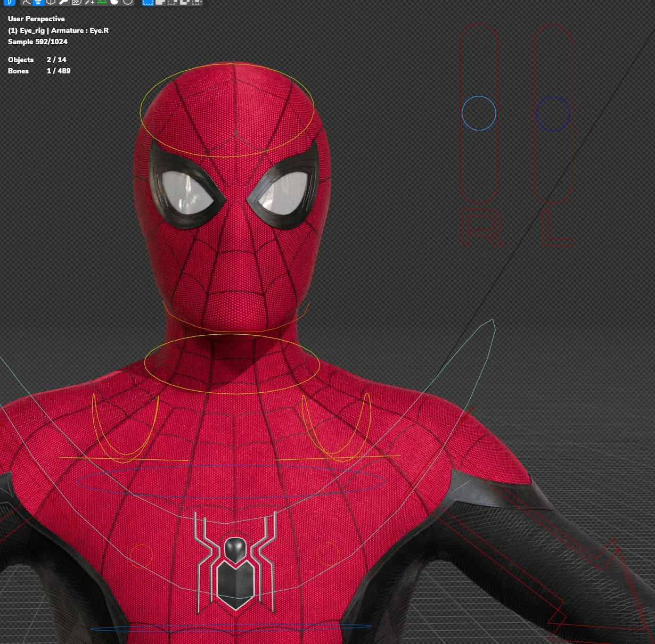
Task: Select the lightbulb shading icon in the toolbar
Action: 38,3
